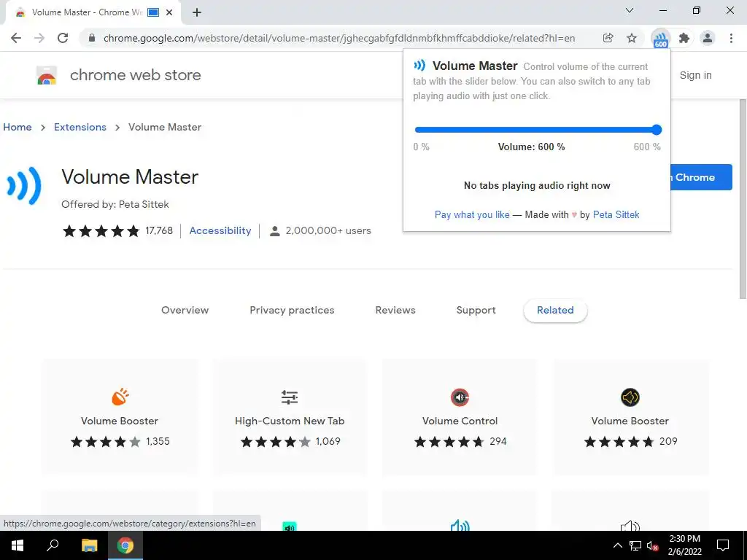Open the Peta Sittek link in popup
Image resolution: width=747 pixels, height=560 pixels.
pos(616,215)
